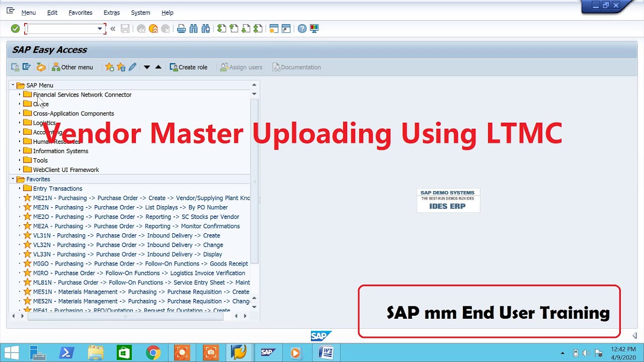Open the Extras menu
The height and width of the screenshot is (362, 644).
[112, 13]
